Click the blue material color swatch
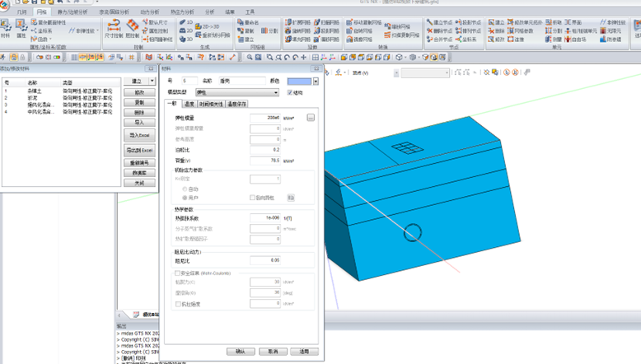This screenshot has height=364, width=641. click(x=300, y=82)
